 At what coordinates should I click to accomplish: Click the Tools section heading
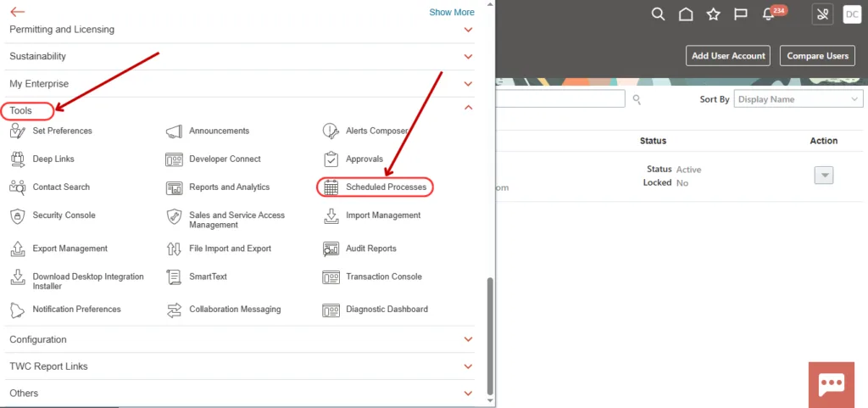click(21, 111)
